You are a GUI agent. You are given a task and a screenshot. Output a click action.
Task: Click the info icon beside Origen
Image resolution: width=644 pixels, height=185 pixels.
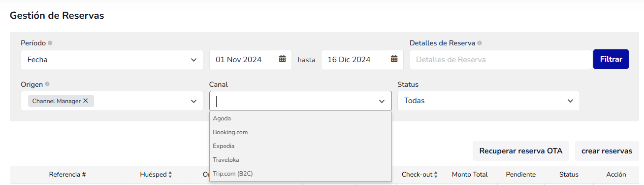tap(47, 84)
